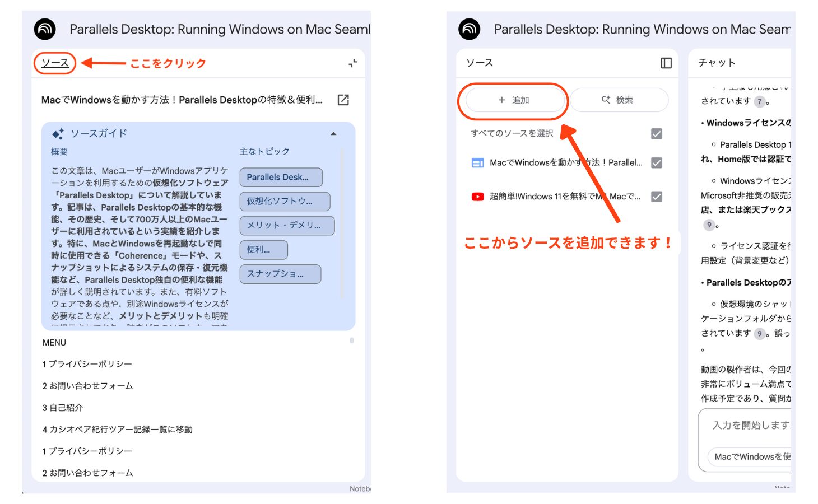Click the ソース panel header in right screenshot
The width and height of the screenshot is (818, 504).
pos(480,63)
